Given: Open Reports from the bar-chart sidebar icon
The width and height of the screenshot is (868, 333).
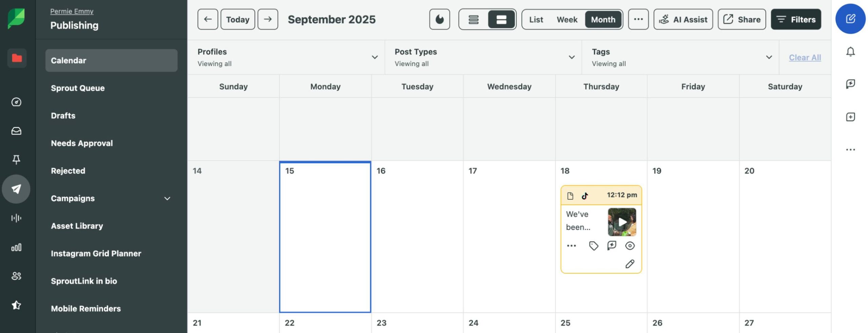Looking at the screenshot, I should coord(16,247).
